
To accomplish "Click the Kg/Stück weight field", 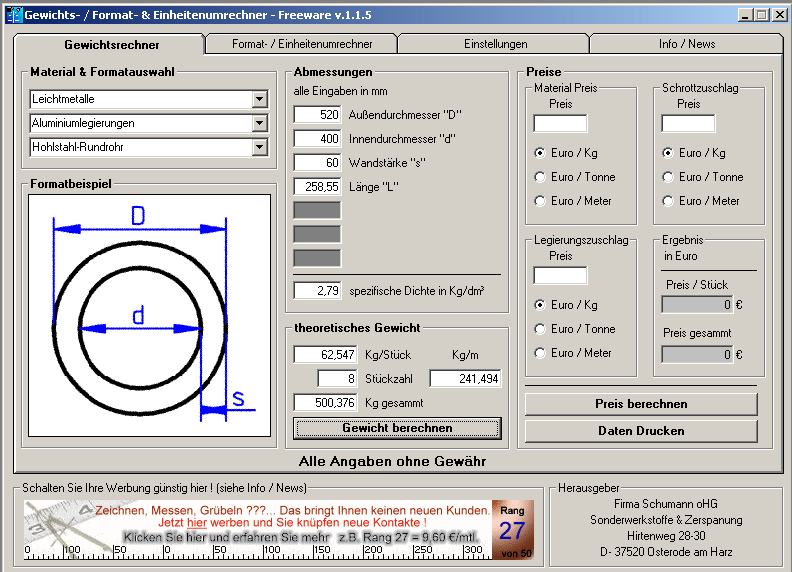I will click(x=325, y=355).
